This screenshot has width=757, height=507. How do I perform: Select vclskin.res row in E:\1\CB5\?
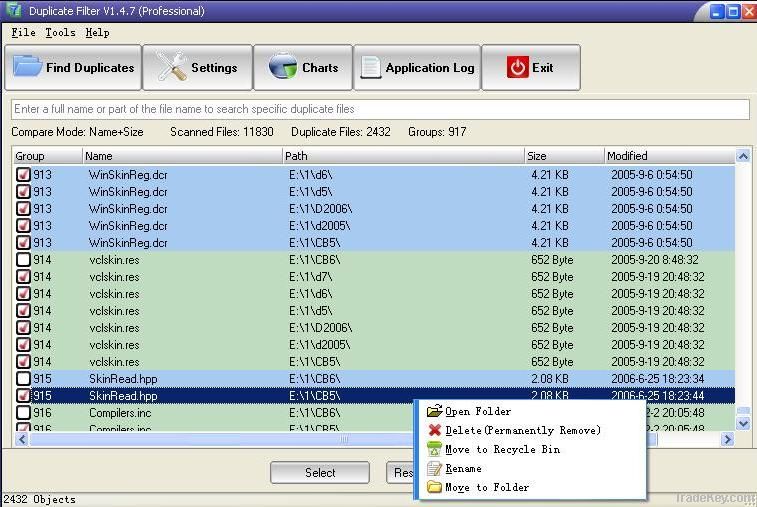[374, 362]
